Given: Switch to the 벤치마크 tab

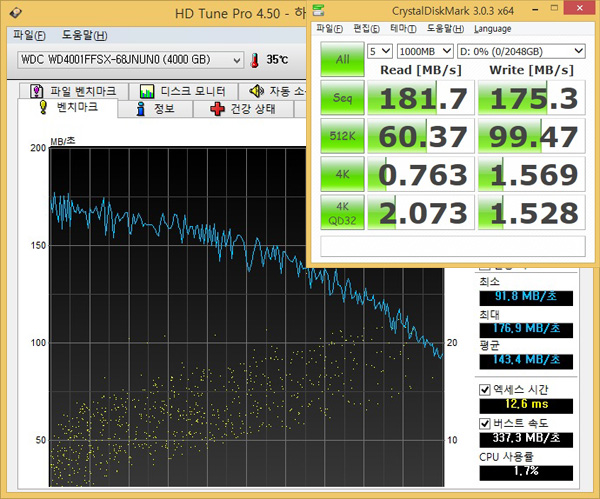Looking at the screenshot, I should coord(68,108).
